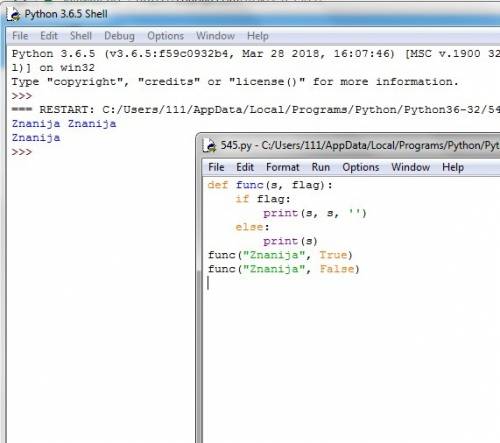500x443 pixels.
Task: Open the Shell menu
Action: click(x=81, y=36)
